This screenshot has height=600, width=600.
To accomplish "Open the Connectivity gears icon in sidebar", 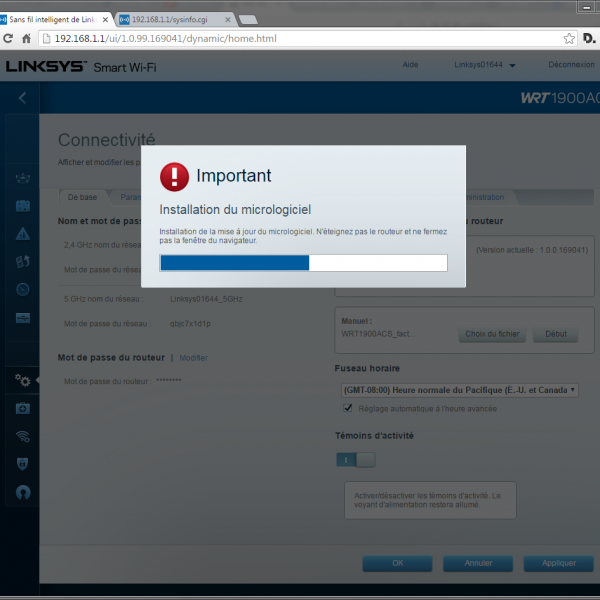I will point(22,380).
